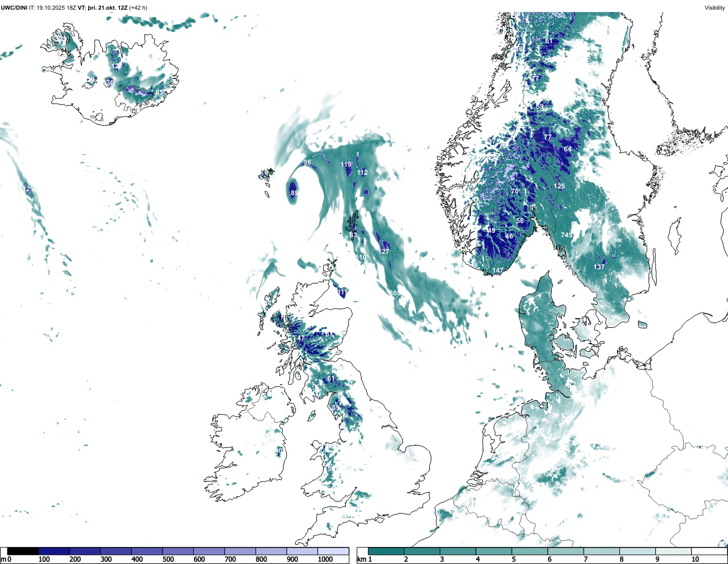Click the '1000' meter legend label
Viewport: 728px width, 564px height.
(x=325, y=559)
